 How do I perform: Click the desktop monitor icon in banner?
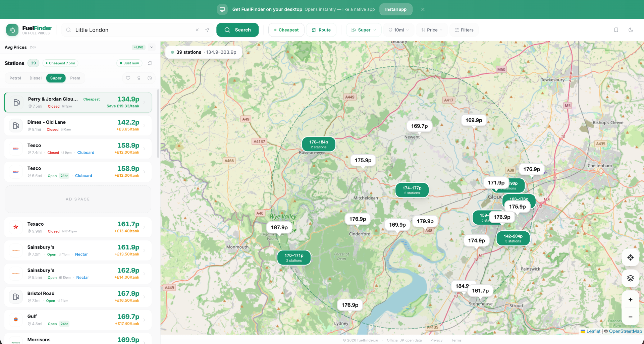(222, 9)
